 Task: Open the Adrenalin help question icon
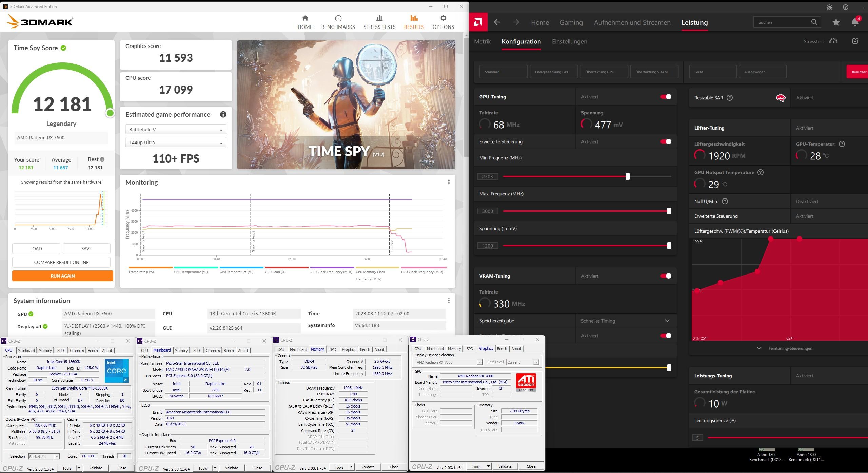click(x=846, y=7)
